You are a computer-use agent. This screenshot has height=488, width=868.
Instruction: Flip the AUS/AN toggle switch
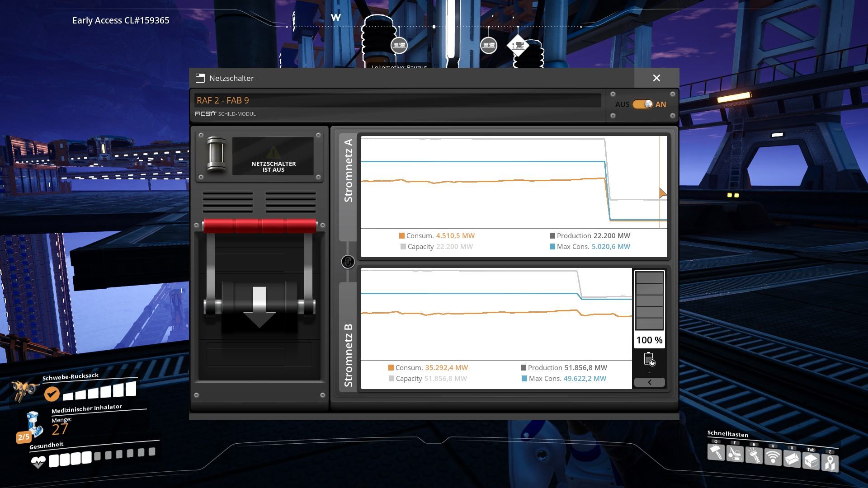[642, 104]
